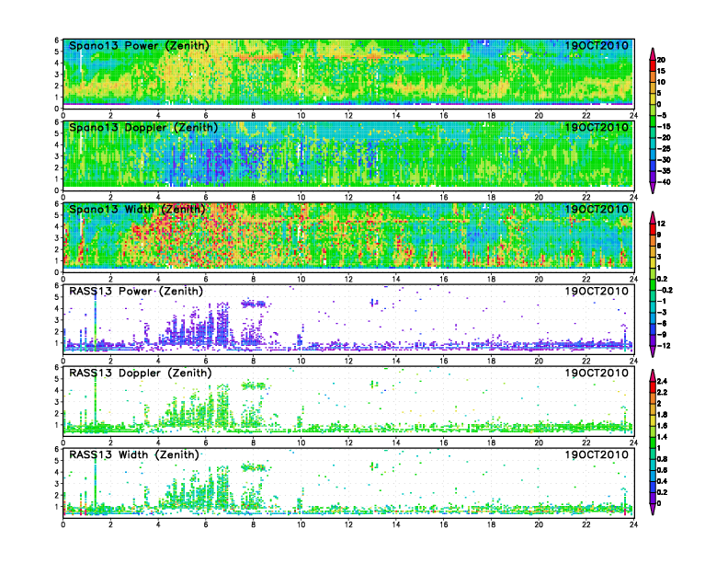Click the hour 6 tick below Spano13 Doppler panel

(x=206, y=198)
